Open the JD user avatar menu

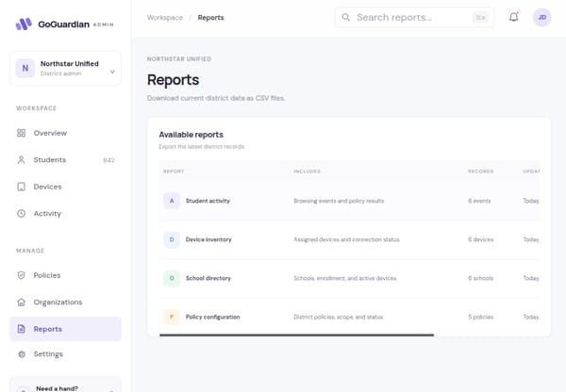(541, 17)
